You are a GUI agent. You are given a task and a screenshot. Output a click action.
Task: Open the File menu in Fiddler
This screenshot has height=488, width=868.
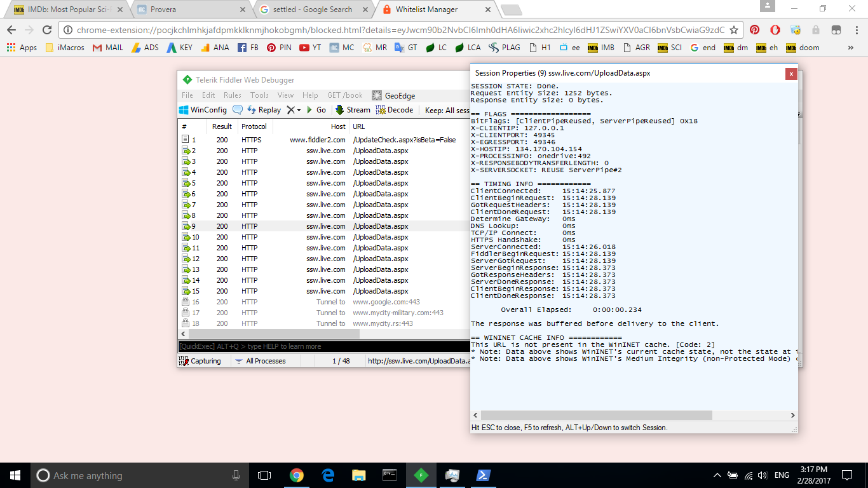click(187, 95)
